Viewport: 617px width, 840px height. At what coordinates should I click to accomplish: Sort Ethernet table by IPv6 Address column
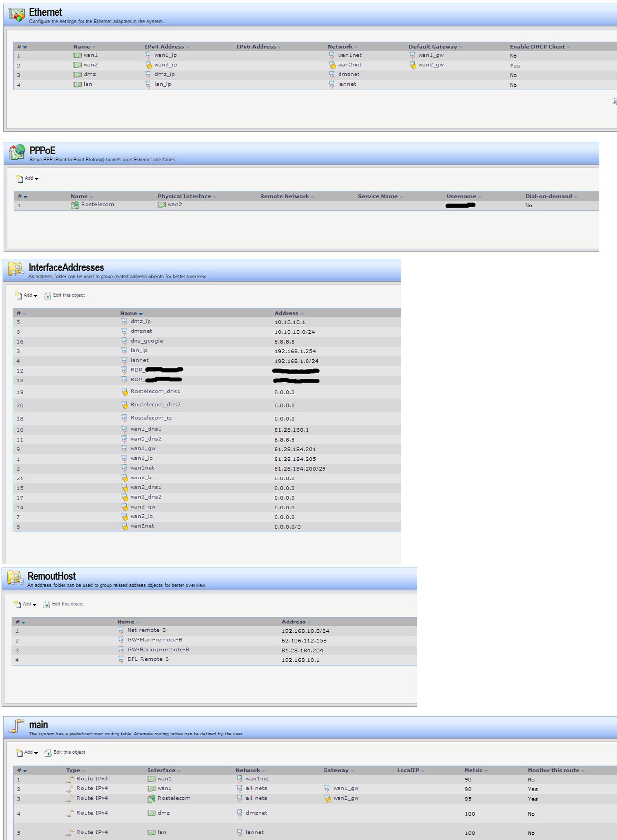(x=259, y=47)
